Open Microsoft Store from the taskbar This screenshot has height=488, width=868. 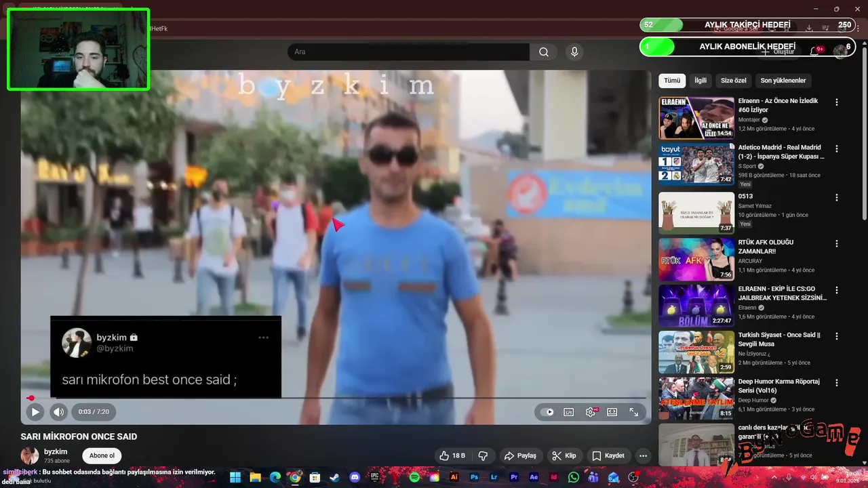(x=315, y=477)
